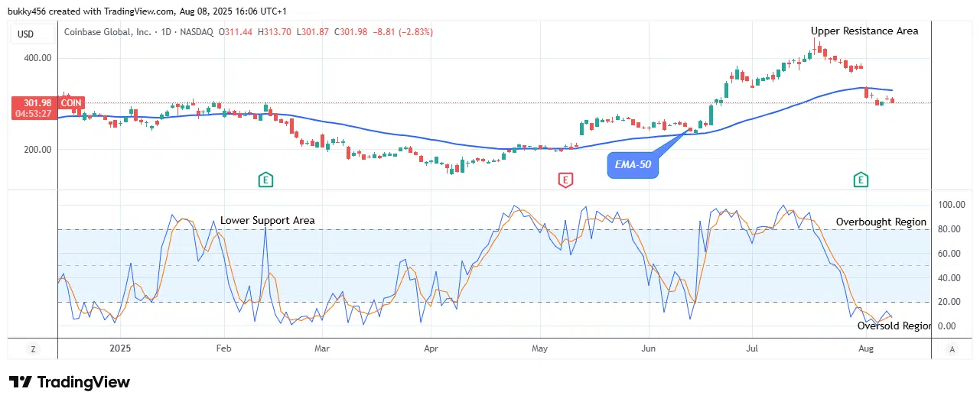Image resolution: width=980 pixels, height=405 pixels.
Task: Click the May time axis label
Action: [540, 348]
